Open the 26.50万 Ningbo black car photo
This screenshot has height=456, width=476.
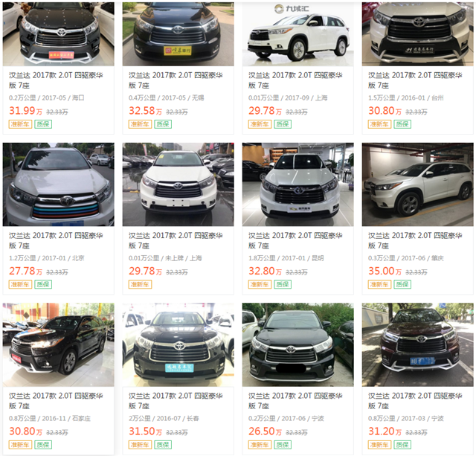tap(297, 344)
